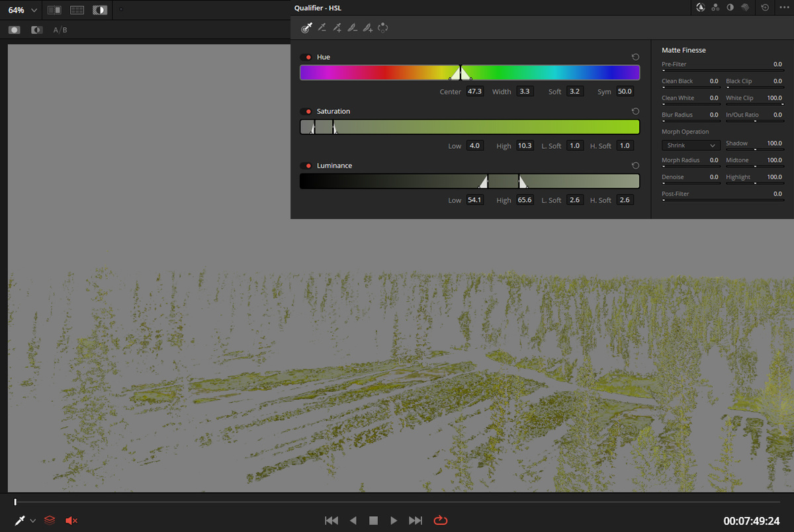This screenshot has width=794, height=532.
Task: Click the Saturation range bar
Action: coord(470,127)
